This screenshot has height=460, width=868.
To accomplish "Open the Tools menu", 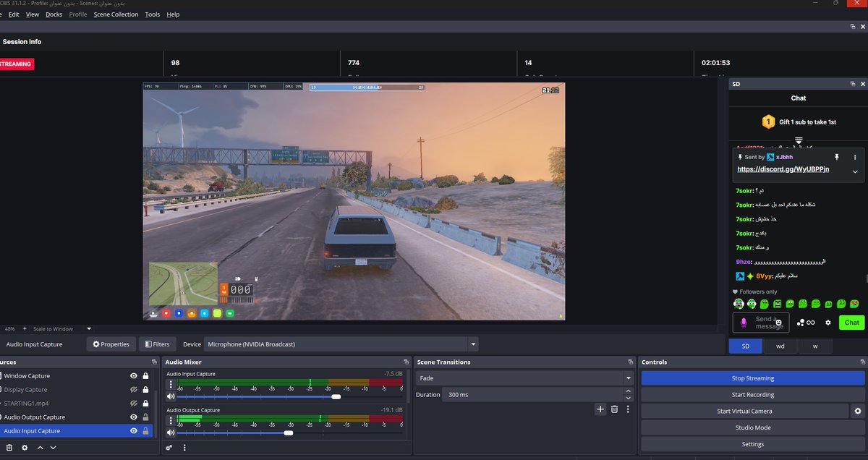I will (153, 14).
